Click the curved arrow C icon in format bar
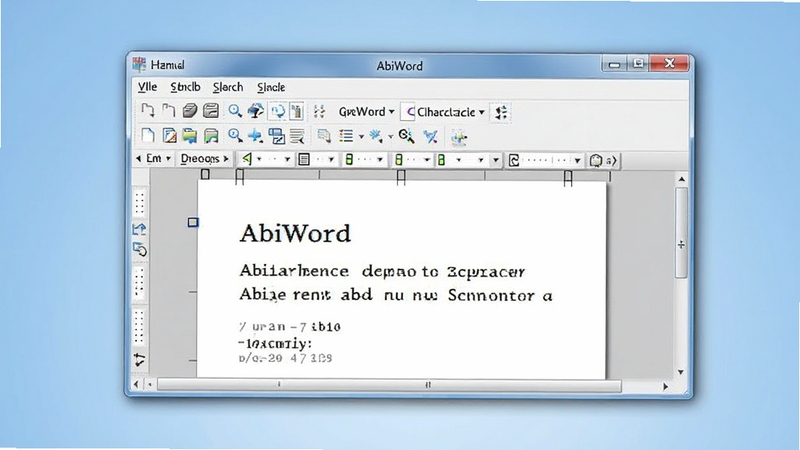Viewport: 800px width, 450px height. 514,161
